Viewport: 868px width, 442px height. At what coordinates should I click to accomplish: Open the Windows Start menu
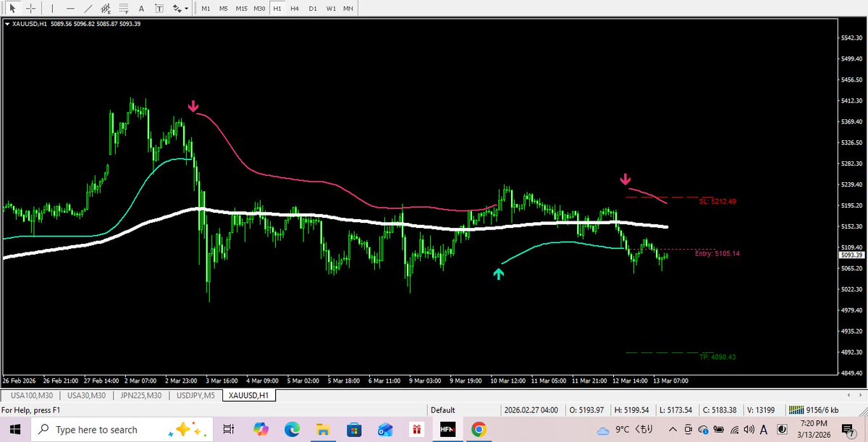pos(15,430)
